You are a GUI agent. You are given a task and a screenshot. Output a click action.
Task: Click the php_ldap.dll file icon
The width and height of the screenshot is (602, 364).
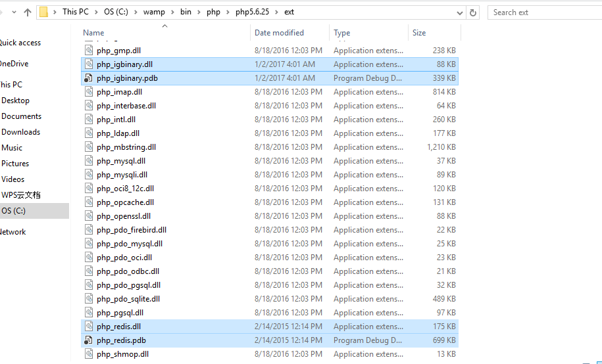[x=89, y=133]
